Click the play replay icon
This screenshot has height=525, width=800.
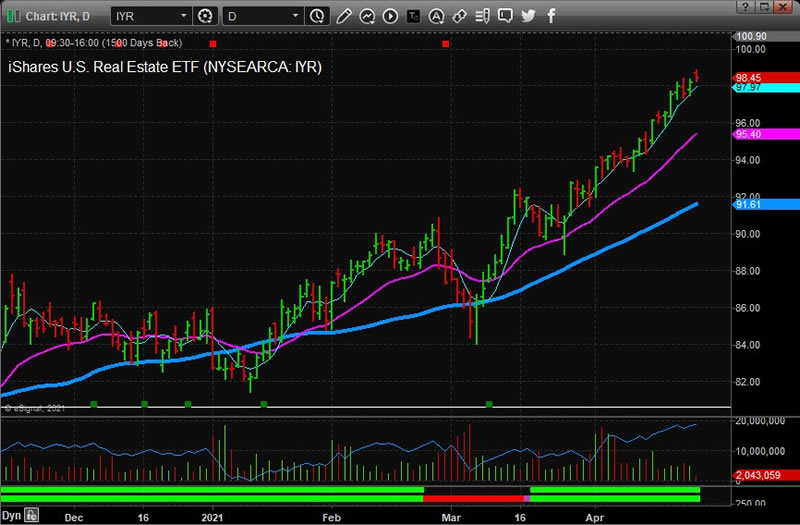tap(390, 16)
